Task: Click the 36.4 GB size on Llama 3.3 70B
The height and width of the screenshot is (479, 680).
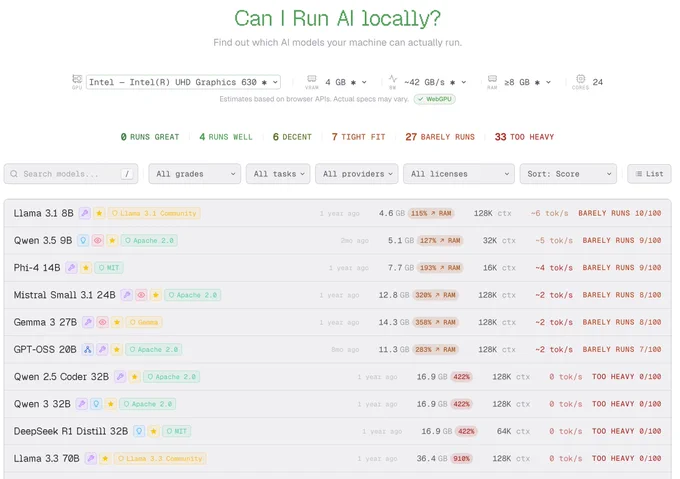Action: (x=432, y=459)
